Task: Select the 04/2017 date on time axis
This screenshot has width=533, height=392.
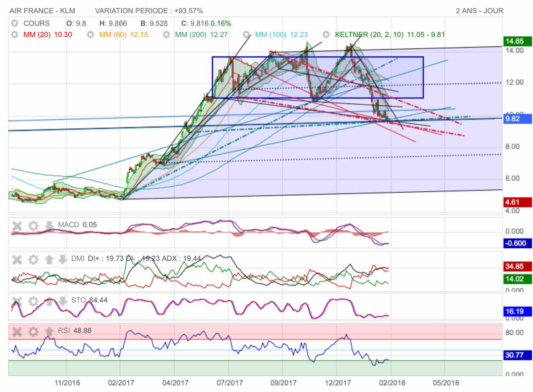Action: click(175, 383)
